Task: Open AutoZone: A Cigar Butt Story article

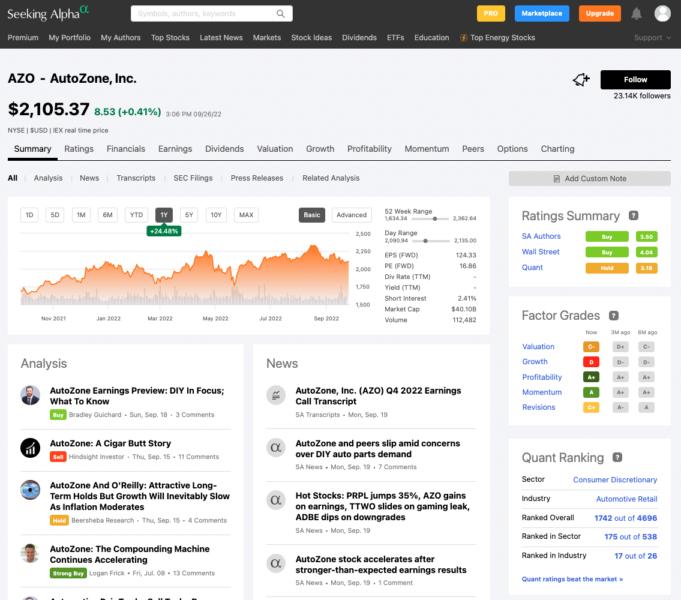Action: tap(110, 443)
